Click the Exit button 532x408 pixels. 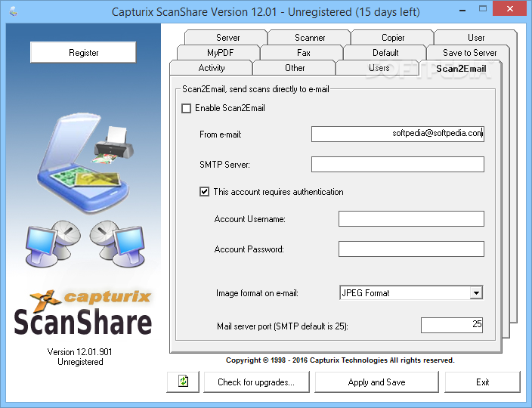482,382
